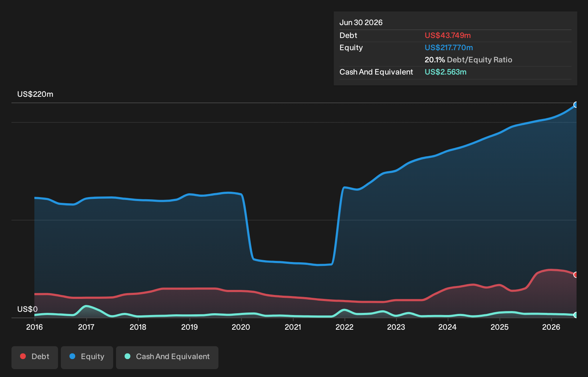
Task: Click the Equity row label in tooltip
Action: [x=351, y=48]
